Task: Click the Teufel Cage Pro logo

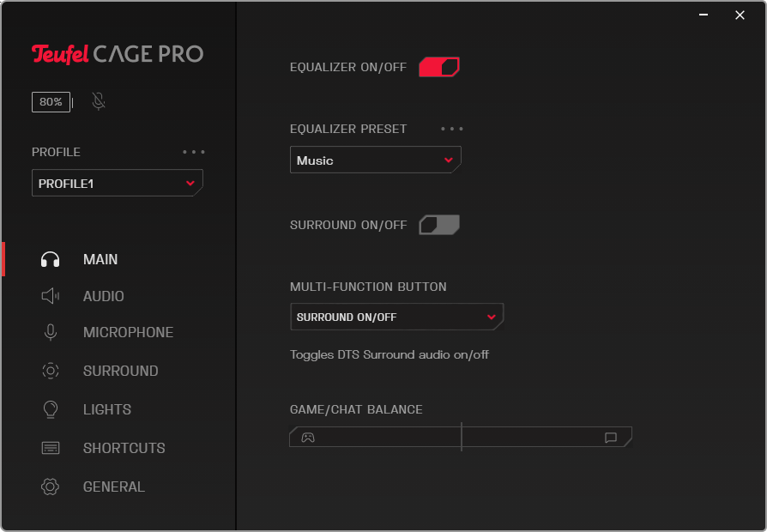Action: [118, 54]
